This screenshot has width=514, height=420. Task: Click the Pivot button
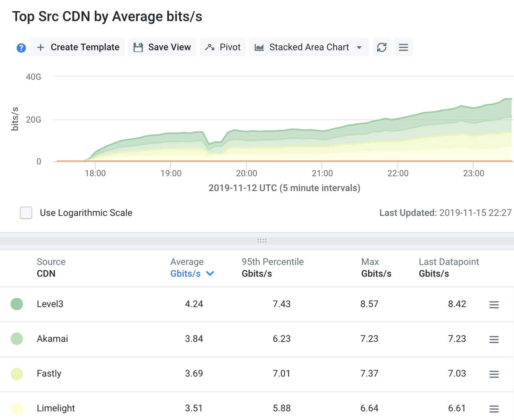click(223, 47)
